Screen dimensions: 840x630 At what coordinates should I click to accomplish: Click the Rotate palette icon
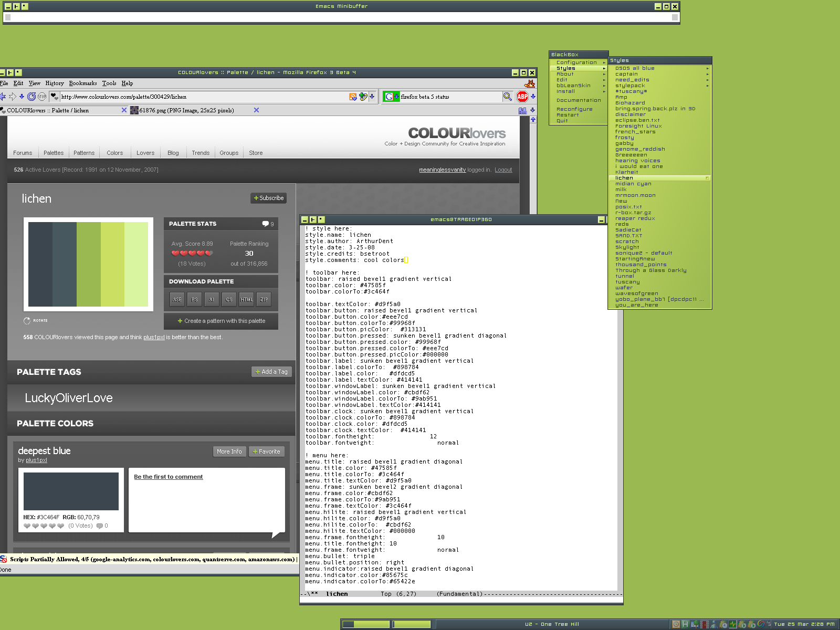click(27, 320)
